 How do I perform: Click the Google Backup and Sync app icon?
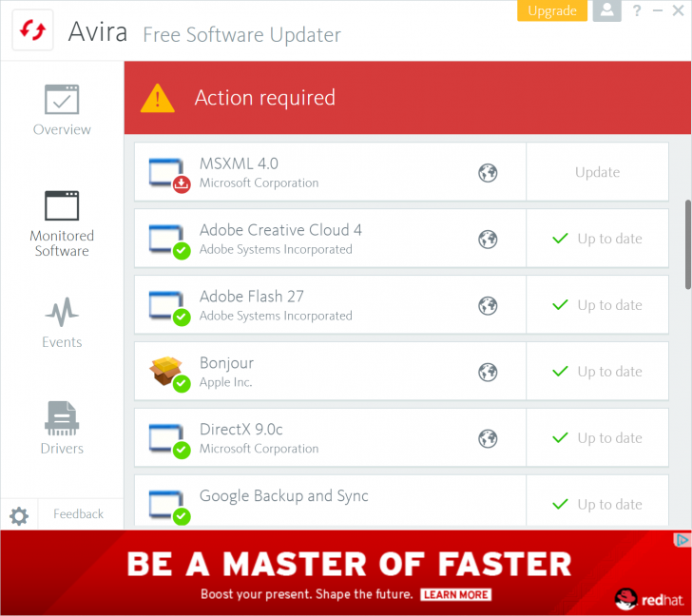(x=169, y=507)
